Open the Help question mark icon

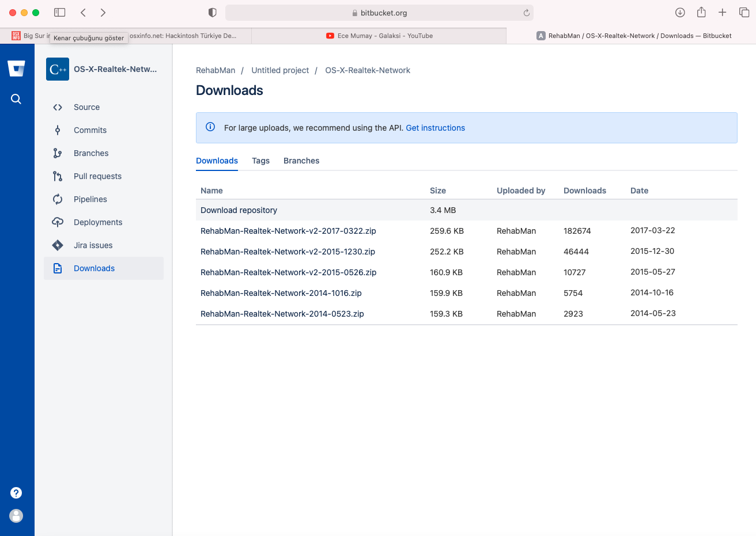coord(16,493)
